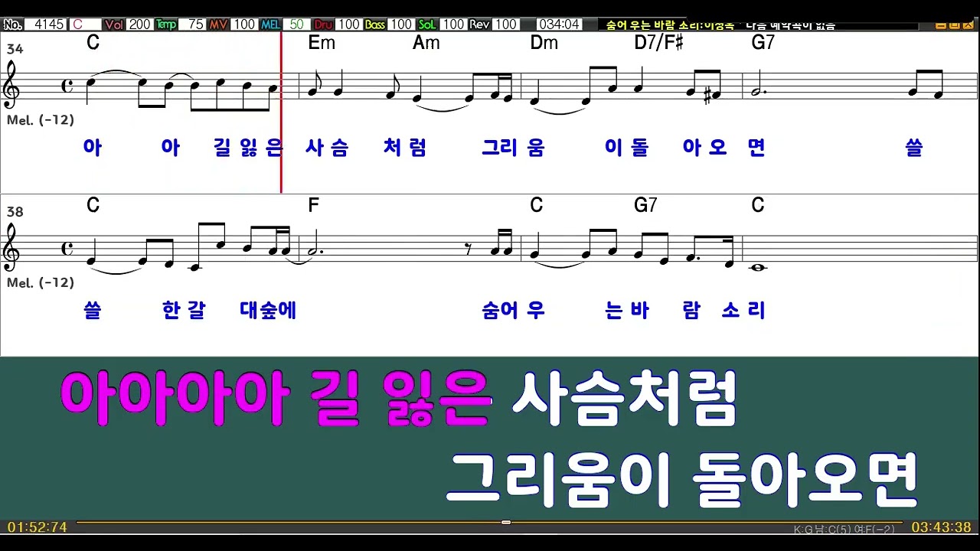The width and height of the screenshot is (980, 551).
Task: Click Mel. (-12) label under second staff
Action: 41,283
